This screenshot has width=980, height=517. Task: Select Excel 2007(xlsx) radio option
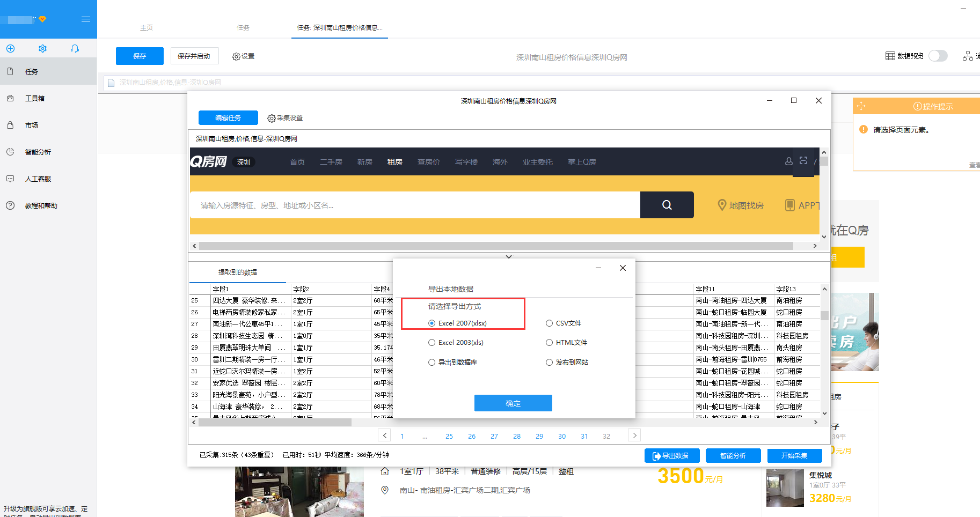pos(432,323)
